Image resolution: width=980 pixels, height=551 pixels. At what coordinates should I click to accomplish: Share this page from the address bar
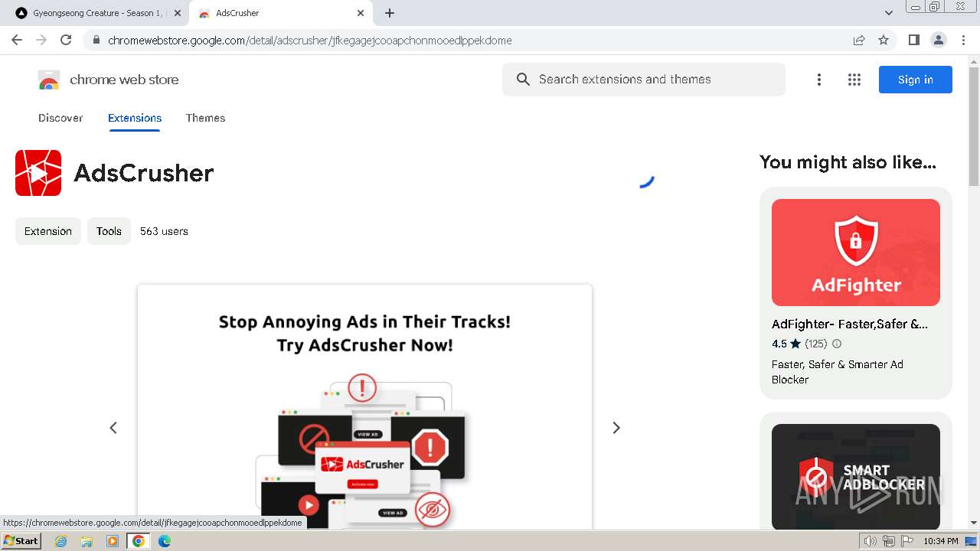pos(859,40)
